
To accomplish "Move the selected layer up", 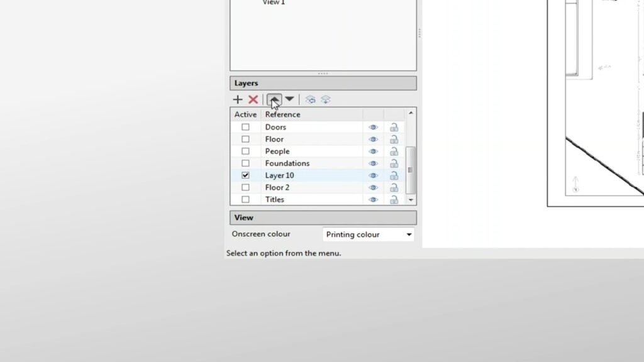I will [x=274, y=99].
